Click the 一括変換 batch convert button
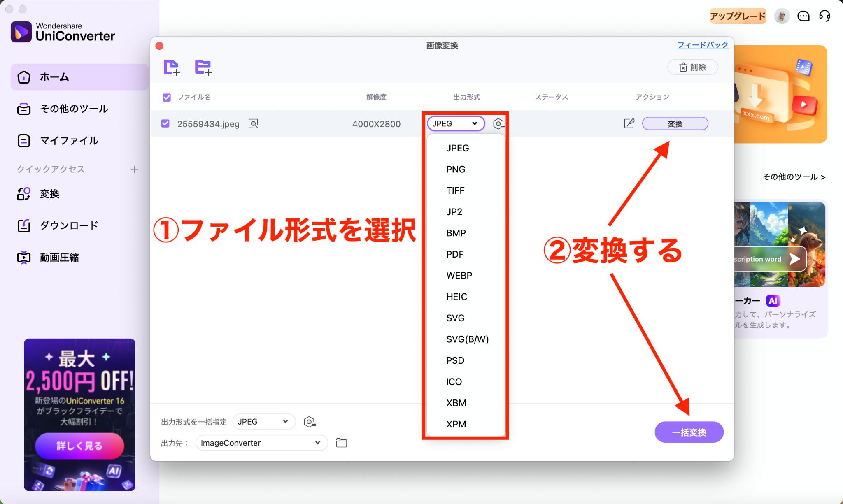The image size is (843, 504). 689,432
